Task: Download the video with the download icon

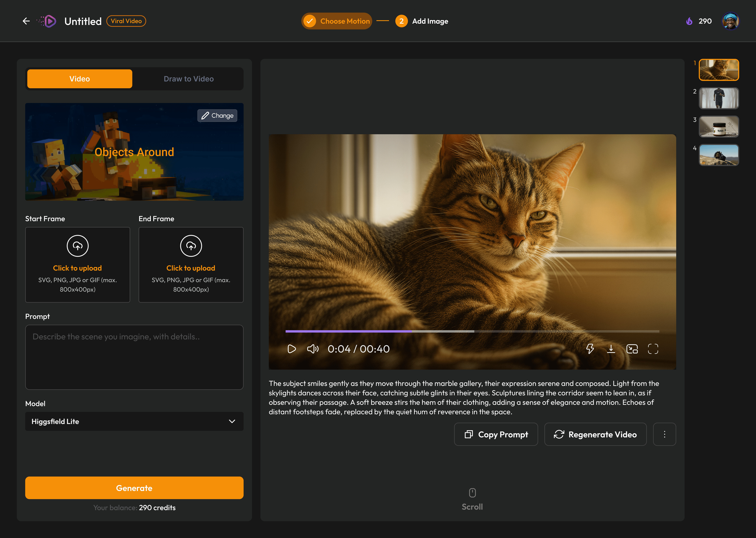Action: point(611,349)
